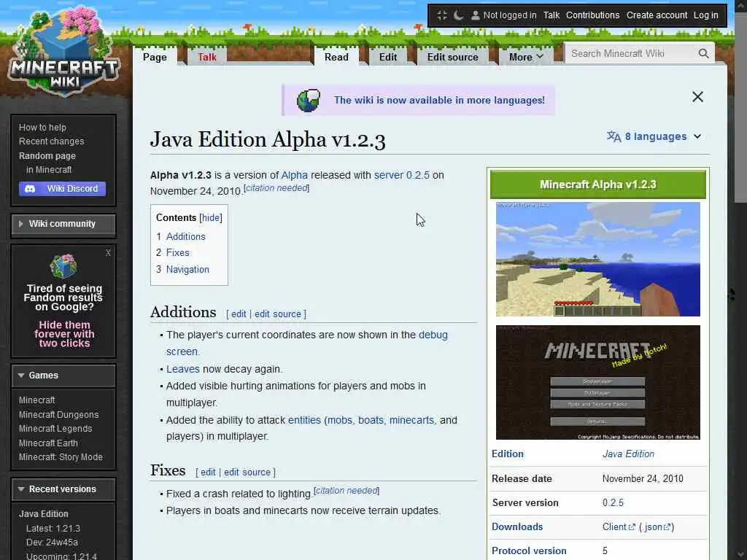This screenshot has width=747, height=560.
Task: Open Contributions link
Action: coord(592,15)
